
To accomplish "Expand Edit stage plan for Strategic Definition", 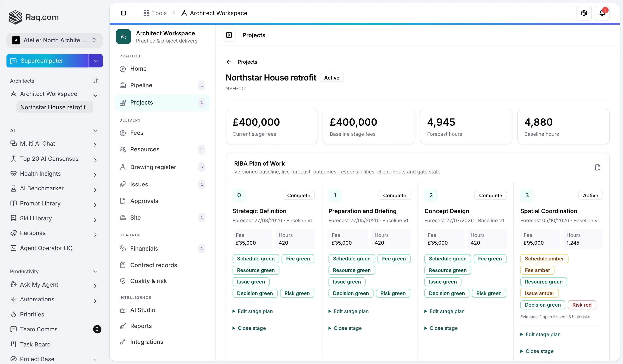I will tap(253, 311).
